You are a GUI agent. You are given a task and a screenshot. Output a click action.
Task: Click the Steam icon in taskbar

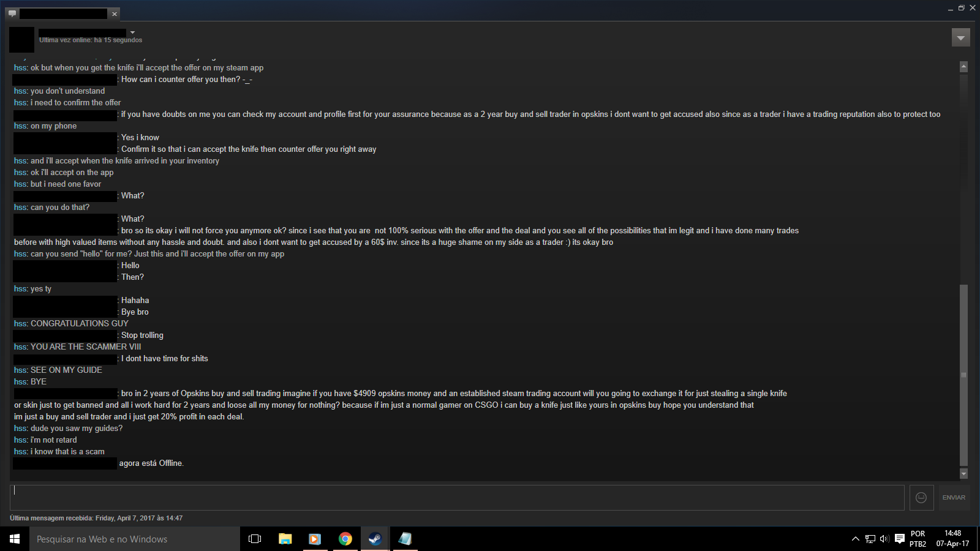[x=375, y=539]
